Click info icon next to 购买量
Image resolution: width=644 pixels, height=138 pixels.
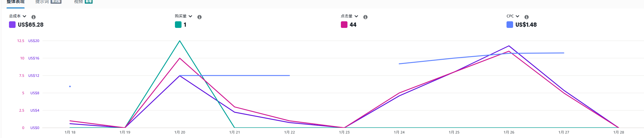click(x=199, y=17)
